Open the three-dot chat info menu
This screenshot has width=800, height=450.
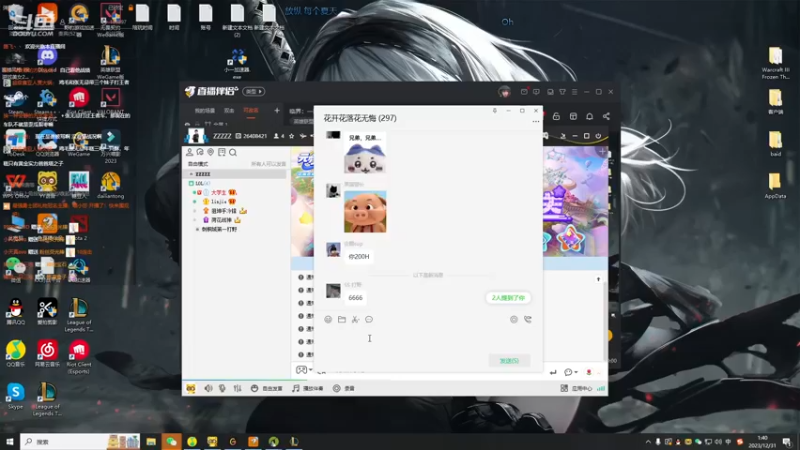535,121
